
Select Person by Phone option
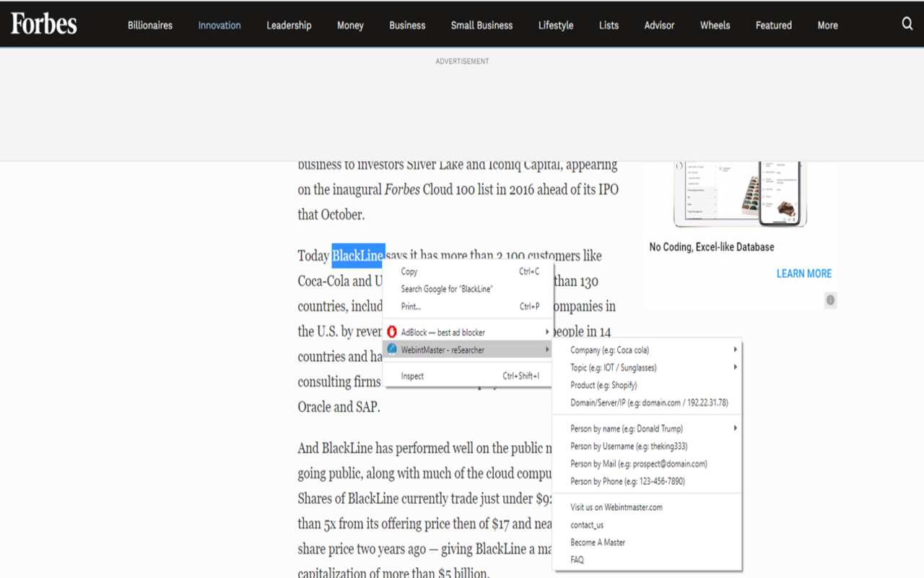[x=648, y=481]
